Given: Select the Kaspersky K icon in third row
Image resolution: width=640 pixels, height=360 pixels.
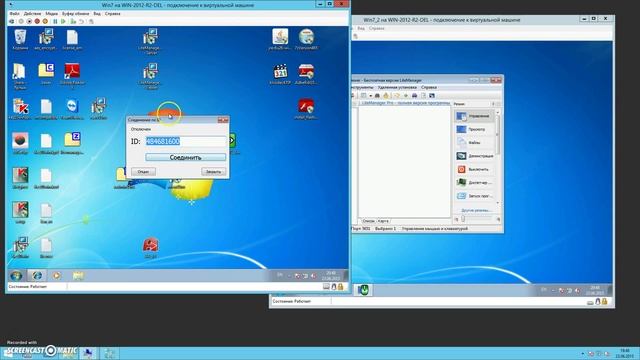Looking at the screenshot, I should [x=20, y=109].
